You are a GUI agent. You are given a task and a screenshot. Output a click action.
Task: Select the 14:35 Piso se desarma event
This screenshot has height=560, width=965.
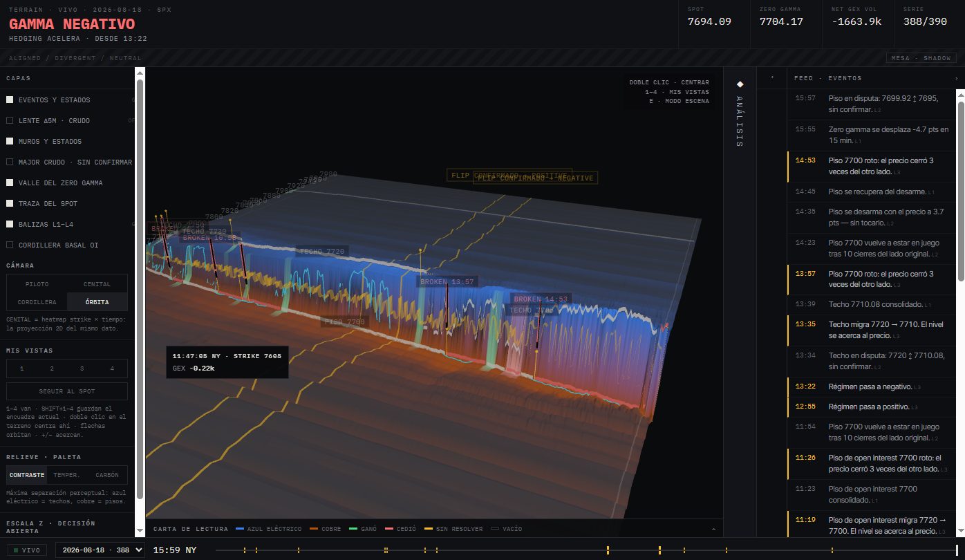871,217
